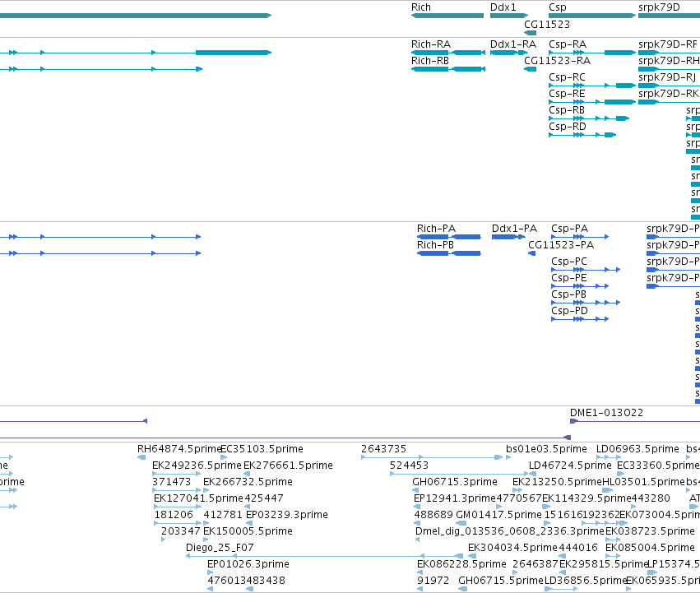
Task: Select the CG11523-PA protein label
Action: click(x=561, y=245)
